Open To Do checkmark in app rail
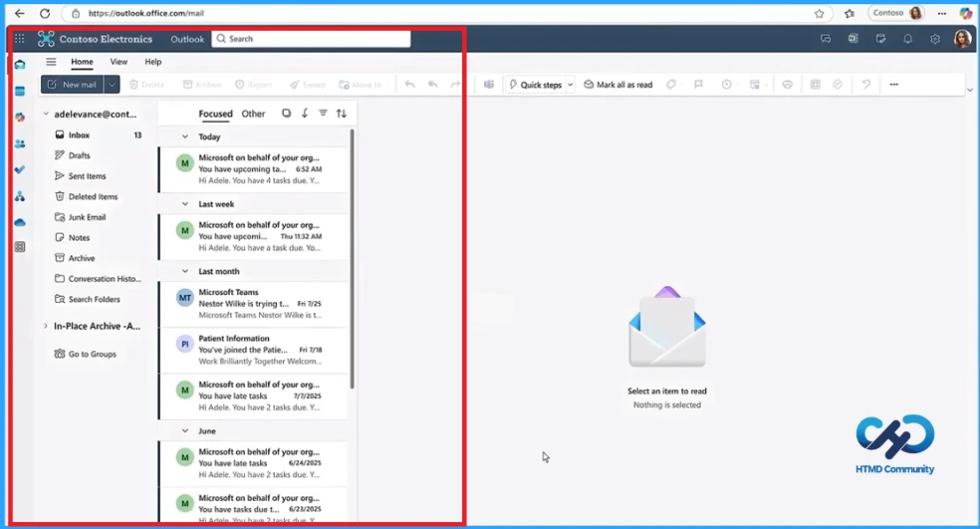This screenshot has height=529, width=980. click(x=20, y=169)
